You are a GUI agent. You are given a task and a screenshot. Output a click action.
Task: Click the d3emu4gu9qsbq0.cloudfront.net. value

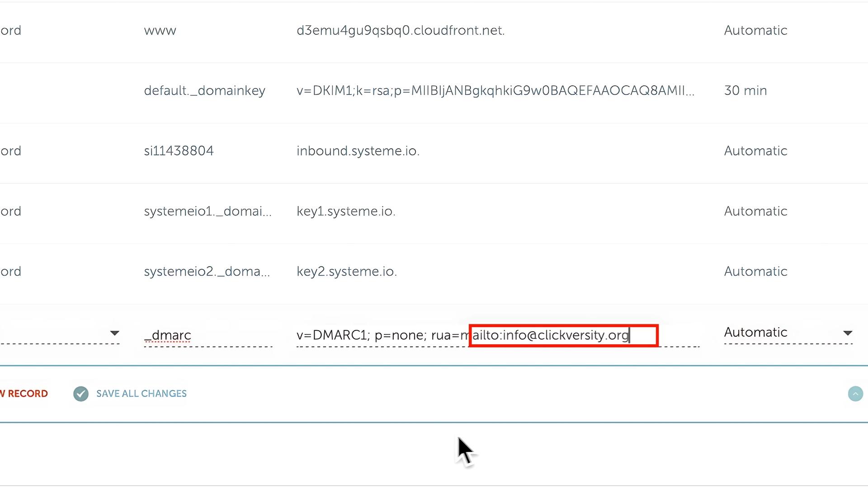tap(401, 31)
